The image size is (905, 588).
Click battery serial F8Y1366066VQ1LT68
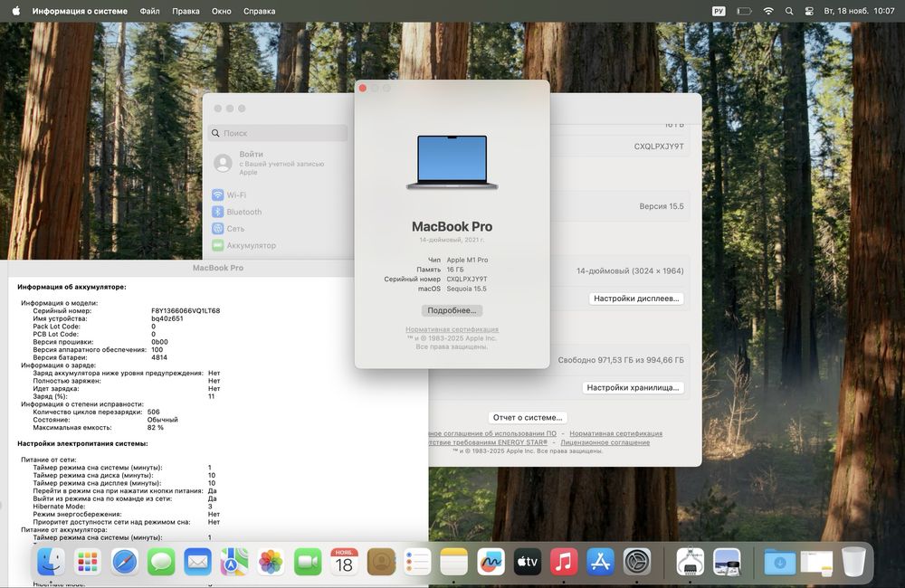(x=186, y=310)
